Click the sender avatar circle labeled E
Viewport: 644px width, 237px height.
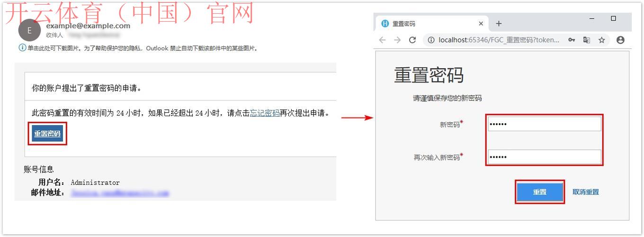click(30, 30)
